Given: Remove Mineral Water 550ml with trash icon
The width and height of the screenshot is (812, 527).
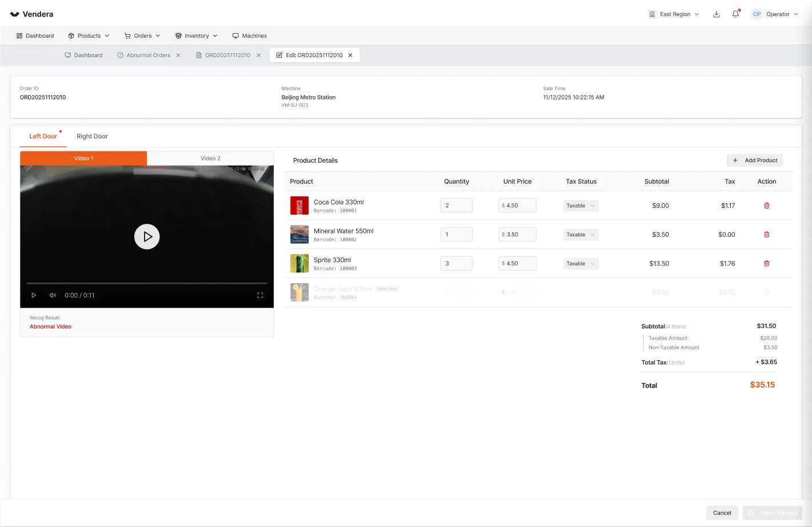Looking at the screenshot, I should point(766,235).
